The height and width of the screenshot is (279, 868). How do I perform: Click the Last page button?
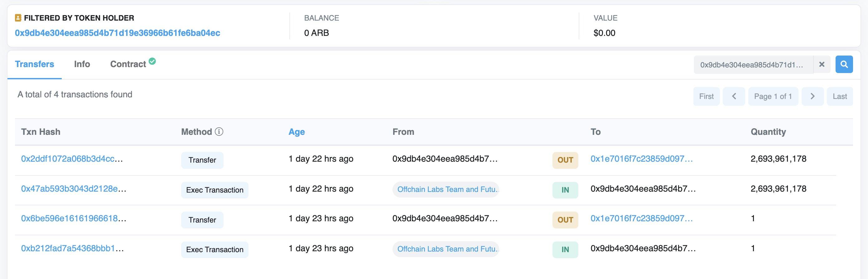839,96
